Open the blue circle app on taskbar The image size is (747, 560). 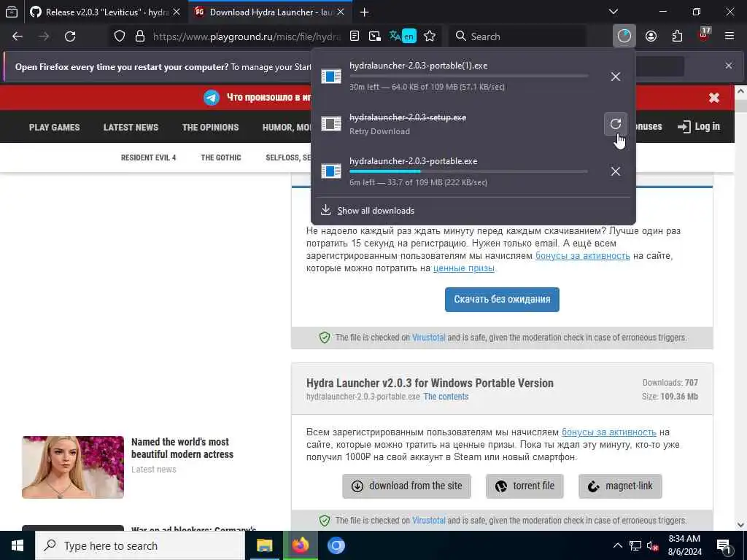(336, 545)
